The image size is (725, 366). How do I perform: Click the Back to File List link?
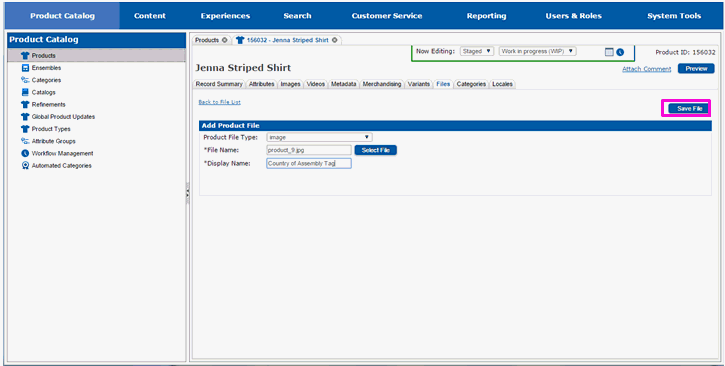click(220, 102)
